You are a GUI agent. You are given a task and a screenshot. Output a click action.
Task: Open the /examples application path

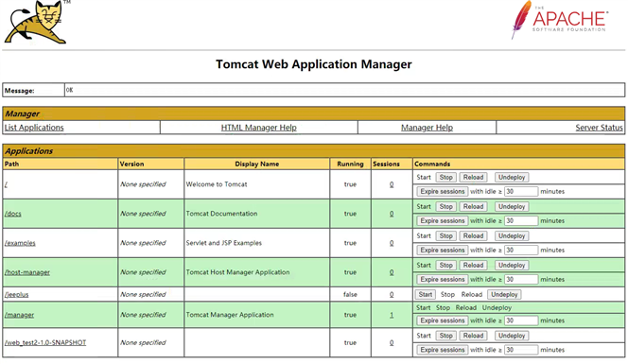click(x=20, y=243)
